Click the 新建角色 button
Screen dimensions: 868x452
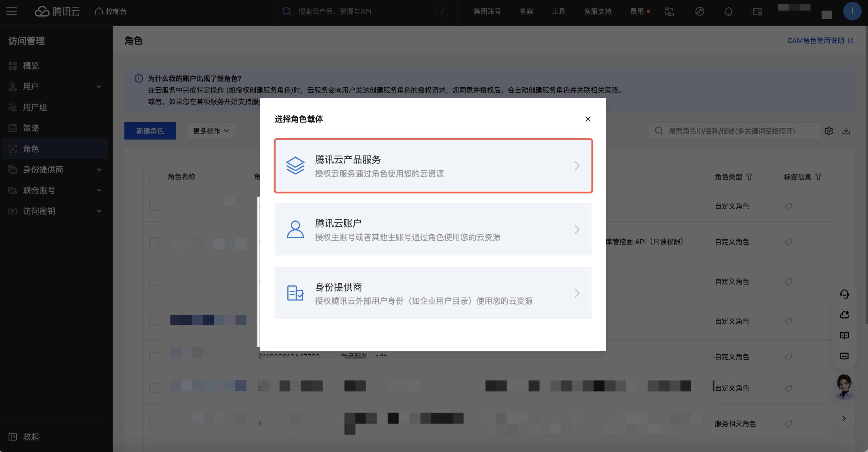(x=150, y=131)
